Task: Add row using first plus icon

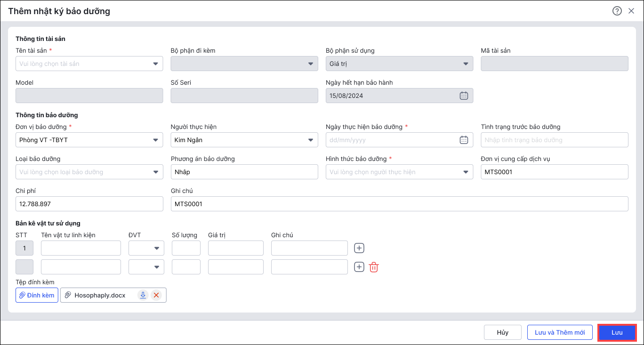Action: 359,248
